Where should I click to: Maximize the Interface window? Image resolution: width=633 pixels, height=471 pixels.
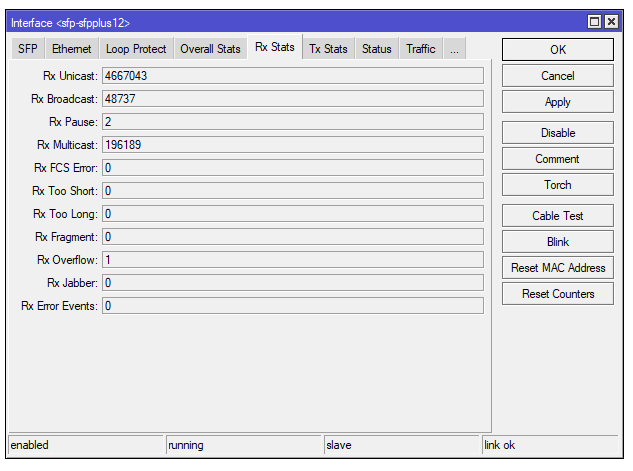coord(594,21)
